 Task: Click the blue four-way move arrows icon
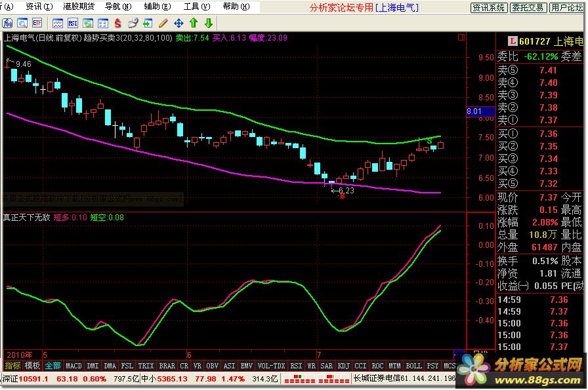pyautogui.click(x=178, y=23)
